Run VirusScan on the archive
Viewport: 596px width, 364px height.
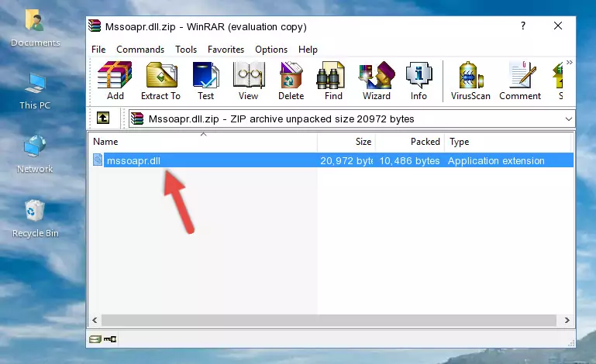point(470,81)
